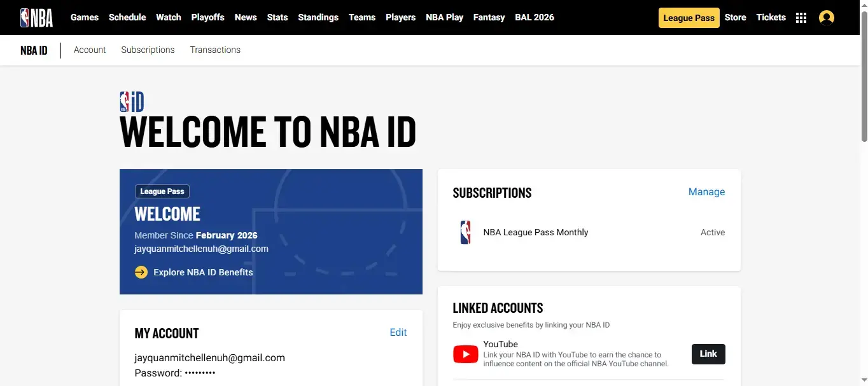Screen dimensions: 868x386
Task: Open the Store link
Action: (736, 17)
